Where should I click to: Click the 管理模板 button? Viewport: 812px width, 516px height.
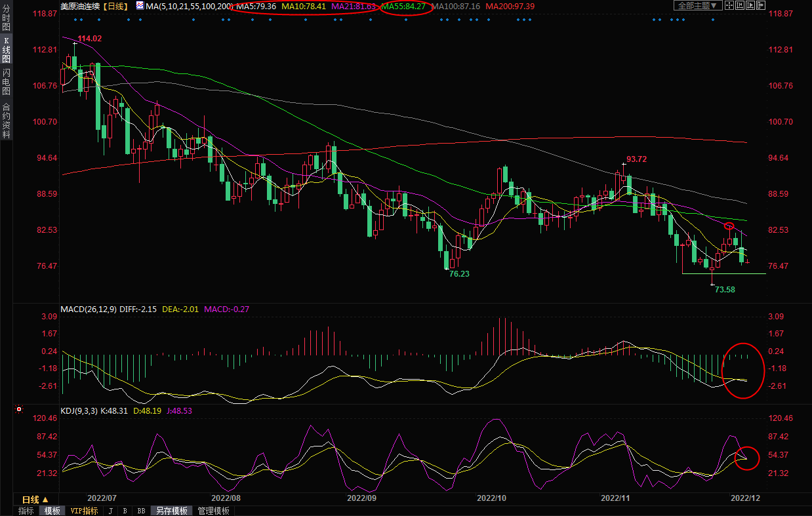pyautogui.click(x=214, y=511)
